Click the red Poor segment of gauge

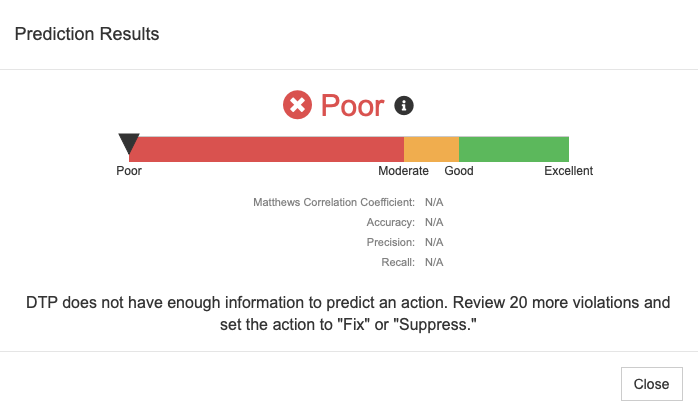point(266,149)
